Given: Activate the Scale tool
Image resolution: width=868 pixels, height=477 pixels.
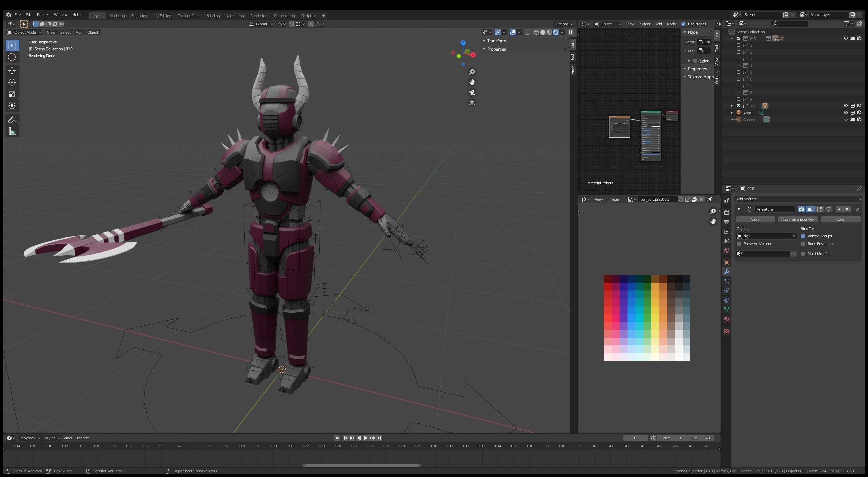Looking at the screenshot, I should coord(12,94).
